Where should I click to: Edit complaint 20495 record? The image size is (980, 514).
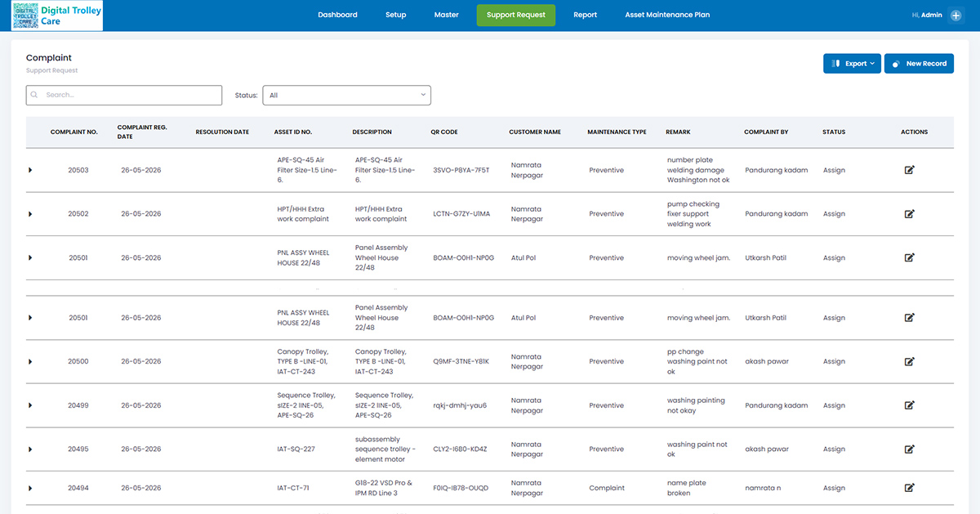point(909,449)
